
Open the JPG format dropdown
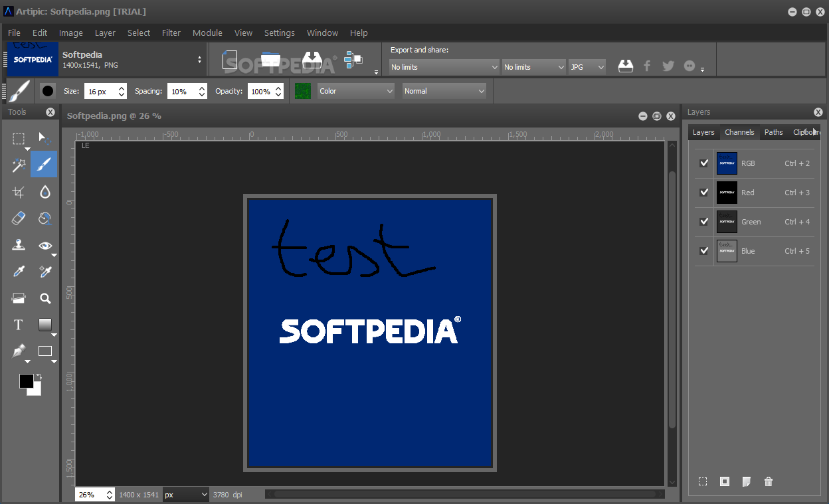coord(587,67)
